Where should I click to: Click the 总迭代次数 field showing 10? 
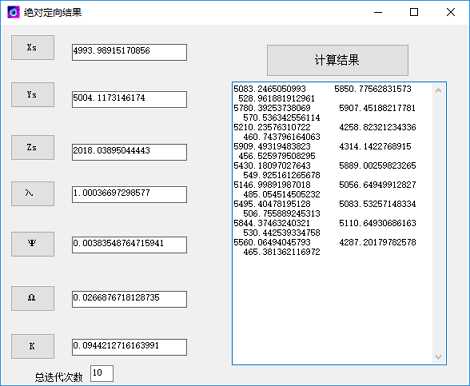pyautogui.click(x=102, y=373)
